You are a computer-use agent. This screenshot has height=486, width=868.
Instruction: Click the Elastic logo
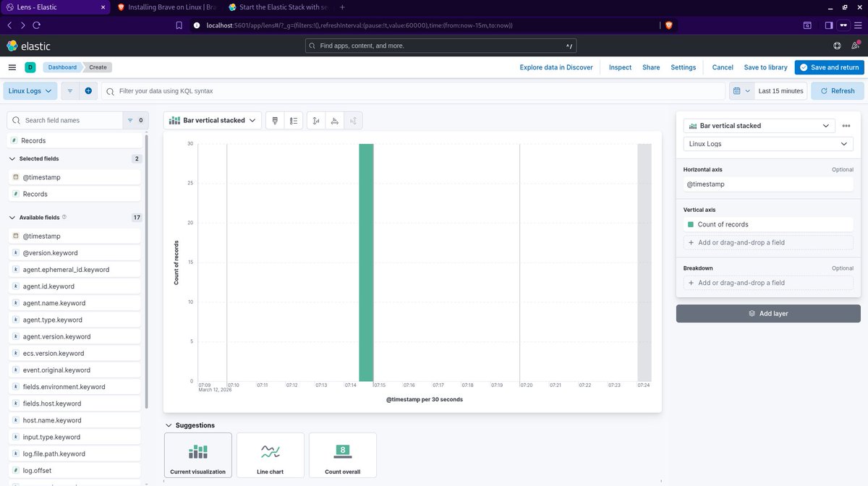coord(29,46)
